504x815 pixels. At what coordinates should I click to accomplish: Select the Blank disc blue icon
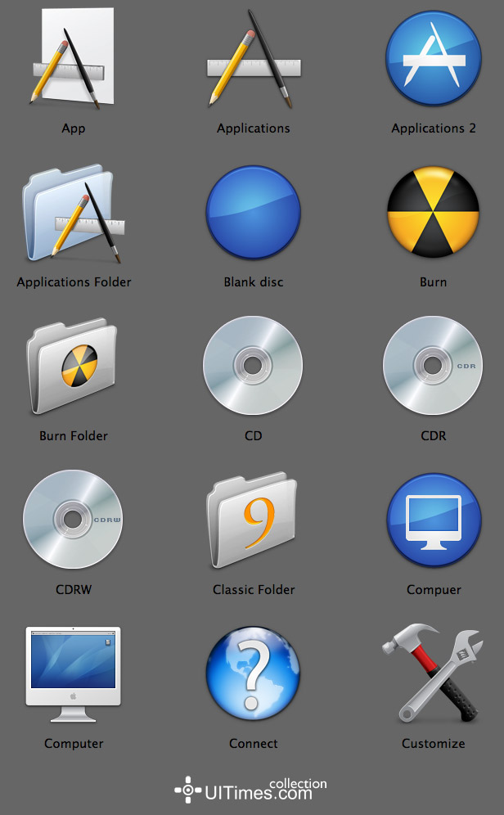pyautogui.click(x=254, y=212)
